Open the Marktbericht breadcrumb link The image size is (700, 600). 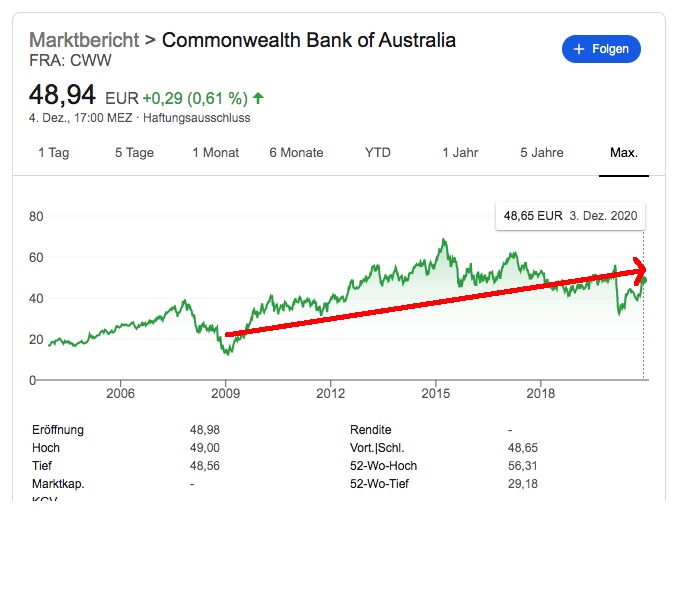(x=84, y=41)
